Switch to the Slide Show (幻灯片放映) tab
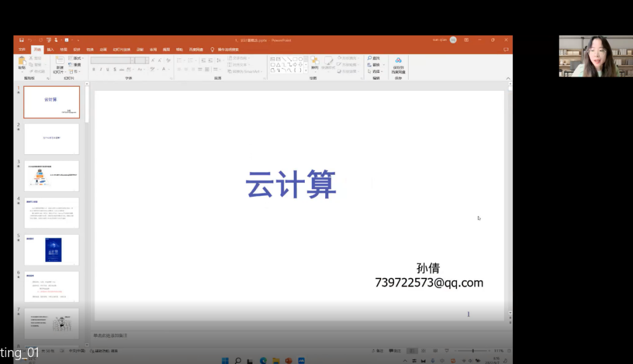This screenshot has width=633, height=364. pyautogui.click(x=121, y=50)
